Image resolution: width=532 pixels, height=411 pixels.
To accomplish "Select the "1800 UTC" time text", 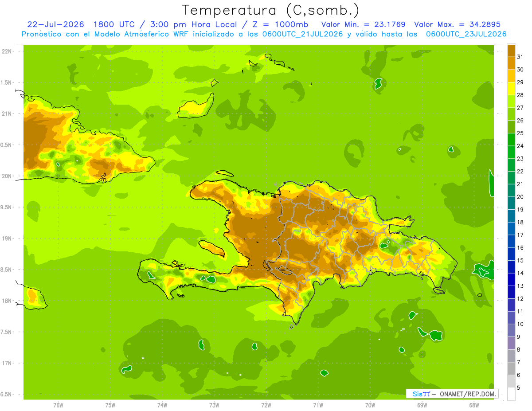I will pyautogui.click(x=115, y=24).
